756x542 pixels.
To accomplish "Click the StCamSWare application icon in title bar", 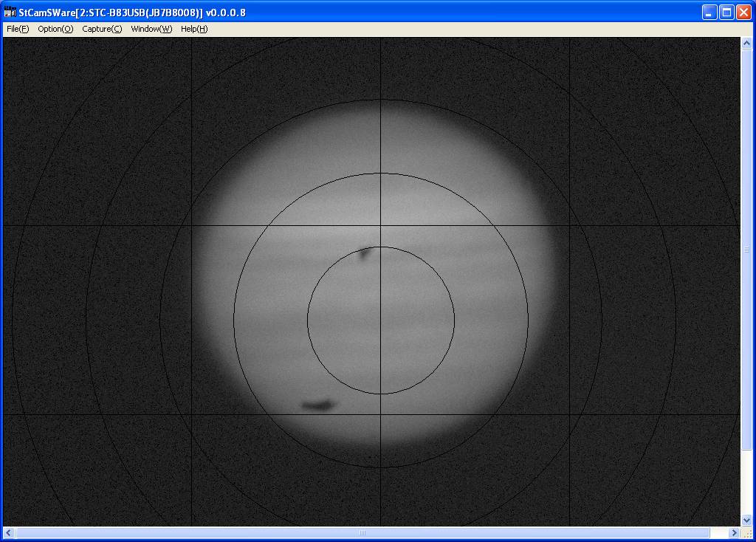I will pos(10,12).
